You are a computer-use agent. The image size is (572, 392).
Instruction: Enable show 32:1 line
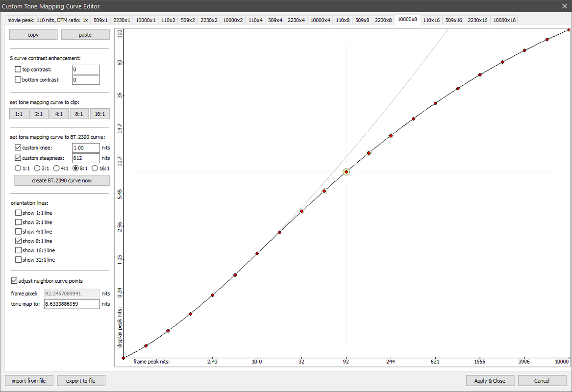click(x=18, y=260)
